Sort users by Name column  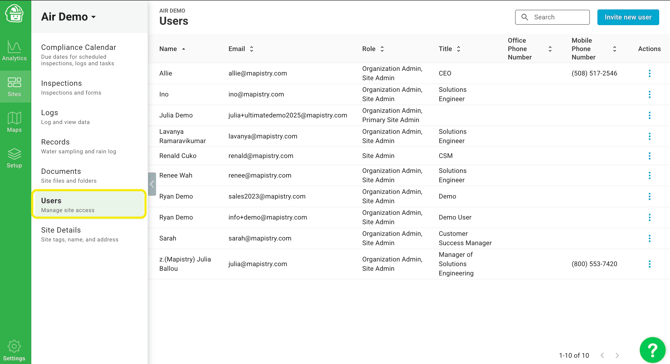[x=172, y=49]
